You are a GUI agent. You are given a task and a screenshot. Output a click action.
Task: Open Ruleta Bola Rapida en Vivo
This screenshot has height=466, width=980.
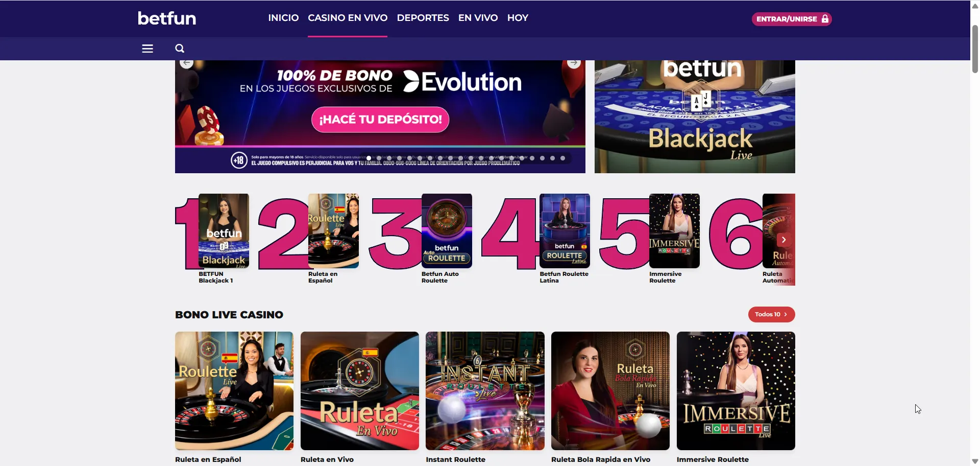(x=610, y=391)
